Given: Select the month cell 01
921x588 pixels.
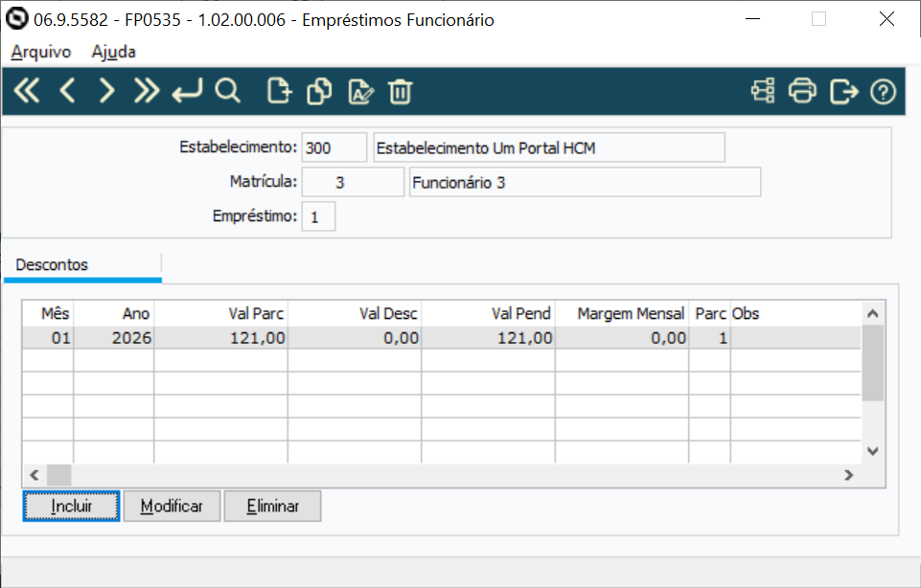Looking at the screenshot, I should [x=48, y=338].
